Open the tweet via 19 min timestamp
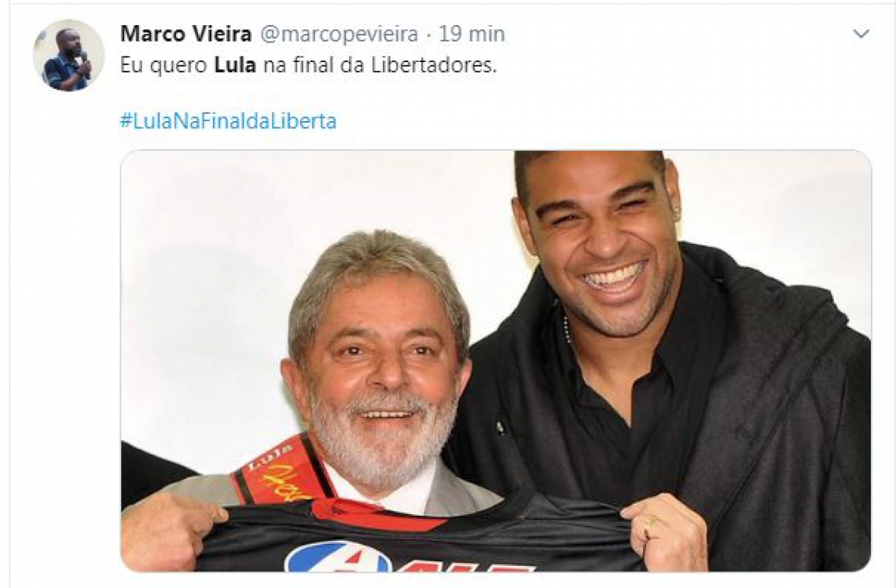This screenshot has height=588, width=896. tap(472, 35)
